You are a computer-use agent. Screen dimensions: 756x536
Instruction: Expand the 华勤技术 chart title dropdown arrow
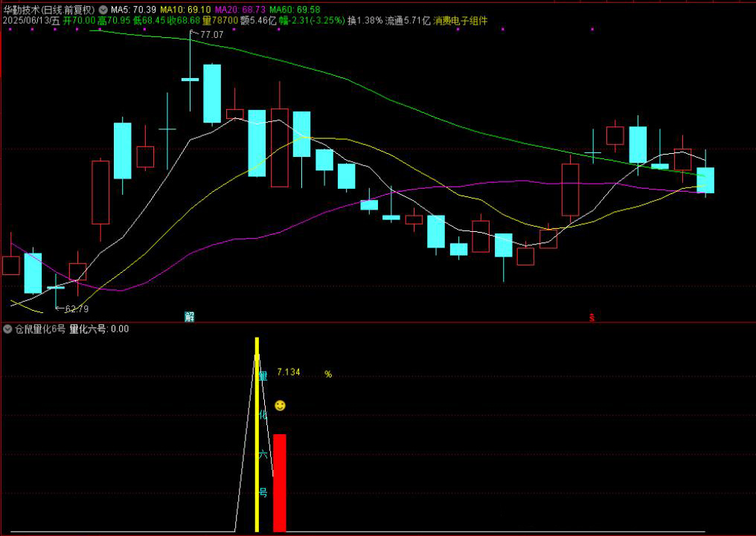pos(103,9)
